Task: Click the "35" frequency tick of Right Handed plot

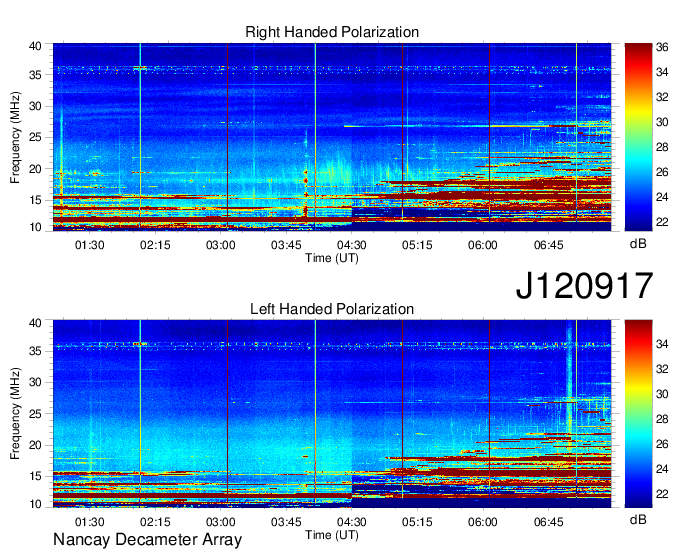Action: point(35,75)
